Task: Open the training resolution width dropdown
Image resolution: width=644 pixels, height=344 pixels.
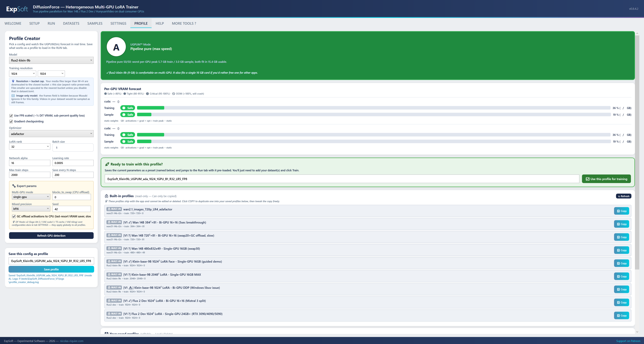Action: [23, 73]
